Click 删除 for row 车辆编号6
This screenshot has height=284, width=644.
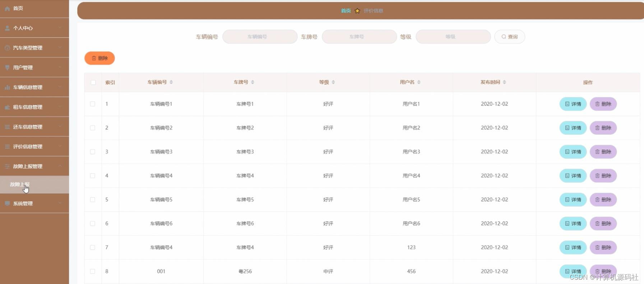tap(603, 224)
